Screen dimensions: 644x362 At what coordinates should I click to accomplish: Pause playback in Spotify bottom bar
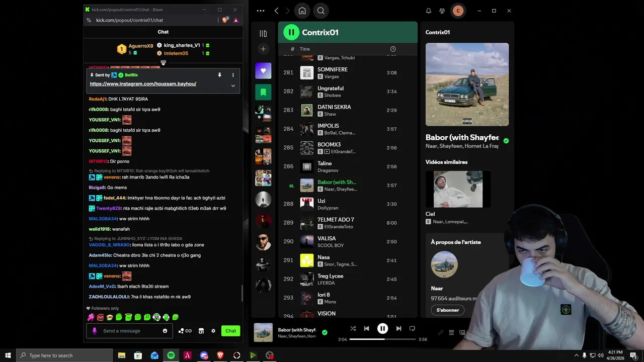(x=382, y=328)
